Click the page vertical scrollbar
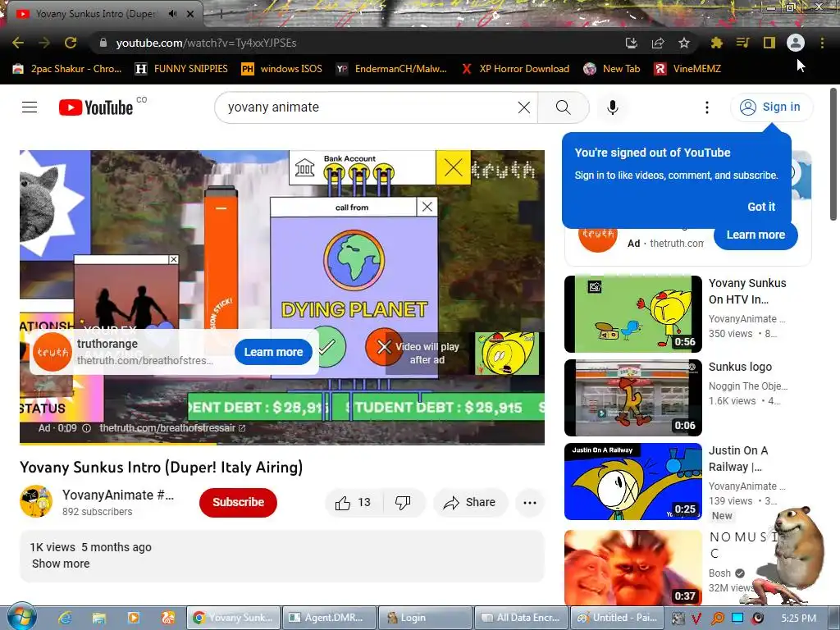Screen dimensions: 840x630 point(833,154)
